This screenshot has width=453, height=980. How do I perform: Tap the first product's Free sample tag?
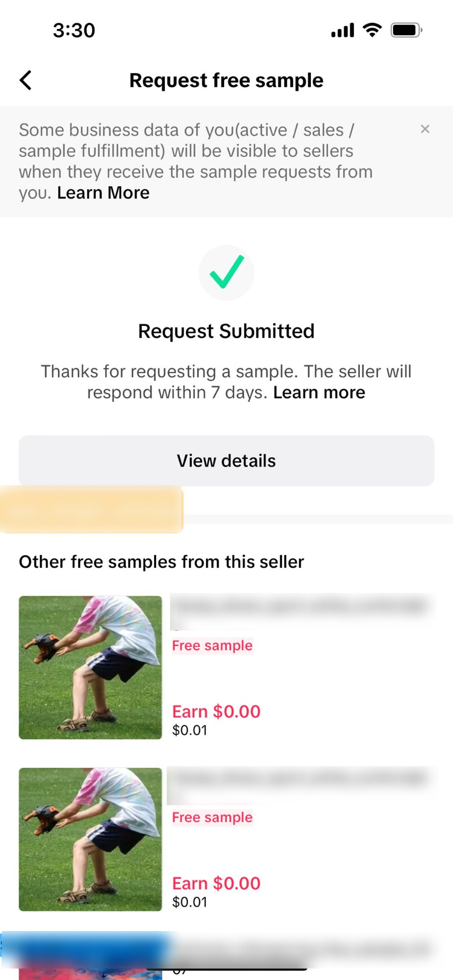tap(212, 646)
